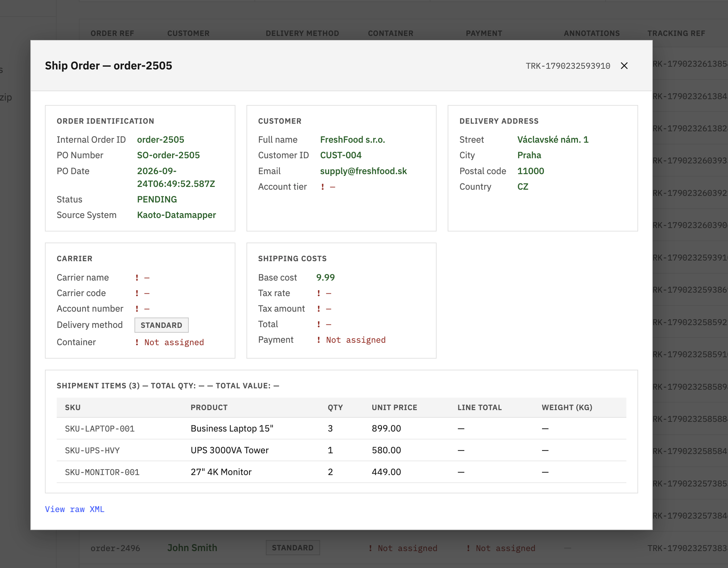Click the CUST-004 customer ID

click(341, 155)
